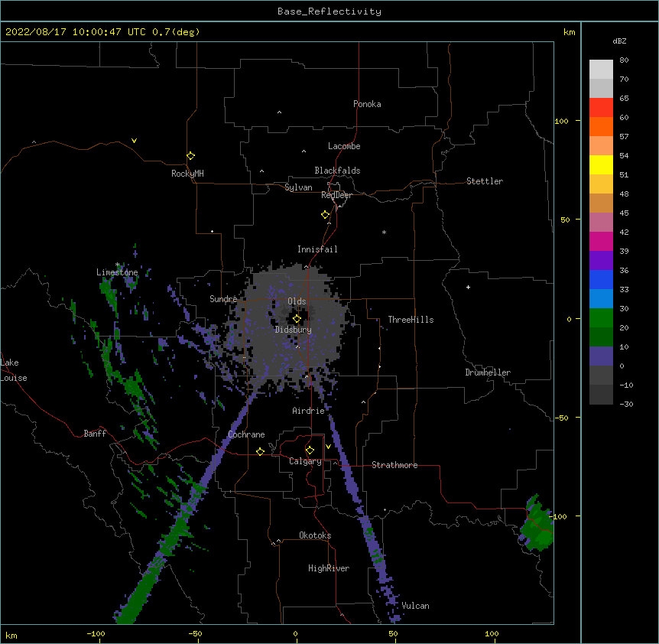Screen dimensions: 659x644
Task: Click the yellow 51 dBZ legend swatch
Action: (x=601, y=164)
